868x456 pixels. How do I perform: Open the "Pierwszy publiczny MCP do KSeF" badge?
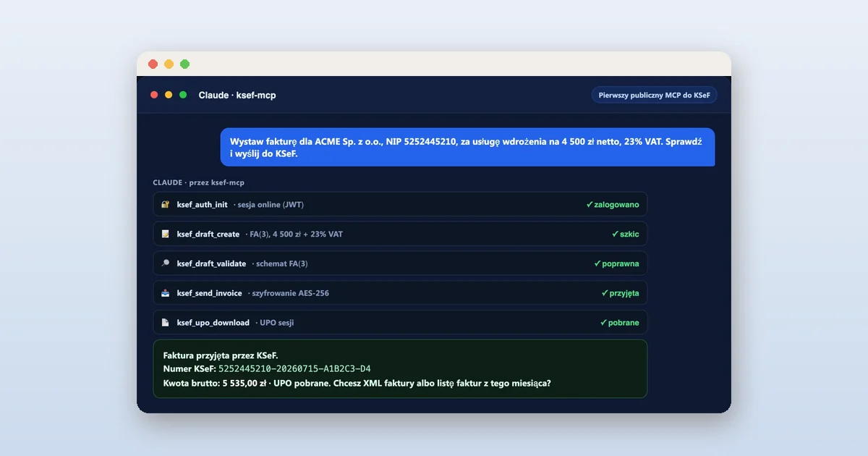(655, 95)
